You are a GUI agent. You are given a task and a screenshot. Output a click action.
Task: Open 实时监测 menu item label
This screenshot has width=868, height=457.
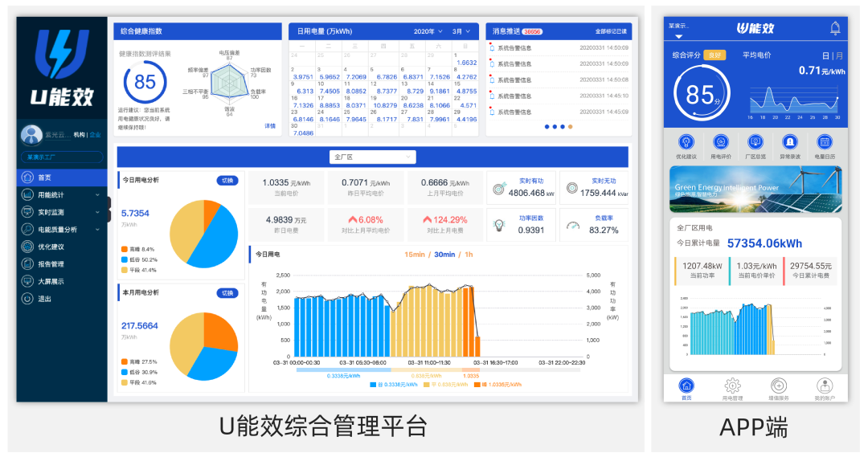tap(51, 212)
